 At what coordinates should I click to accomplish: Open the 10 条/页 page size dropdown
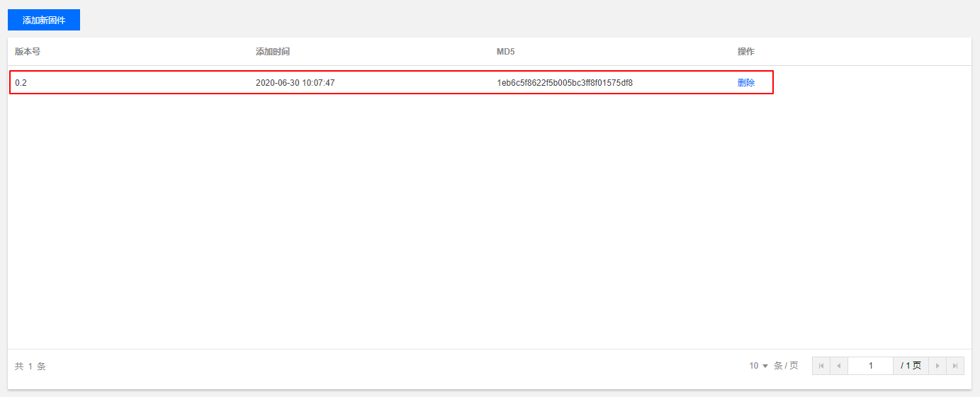point(759,366)
